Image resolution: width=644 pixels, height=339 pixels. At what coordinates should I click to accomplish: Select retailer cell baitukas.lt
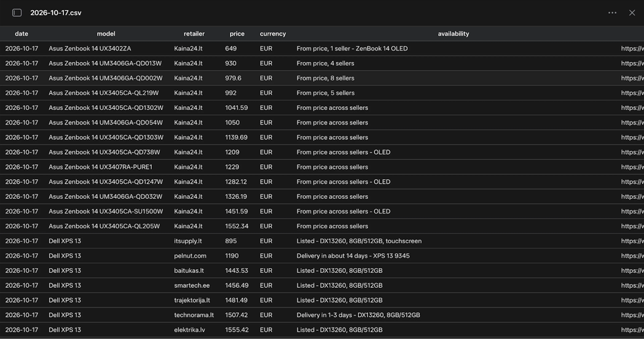(x=189, y=271)
